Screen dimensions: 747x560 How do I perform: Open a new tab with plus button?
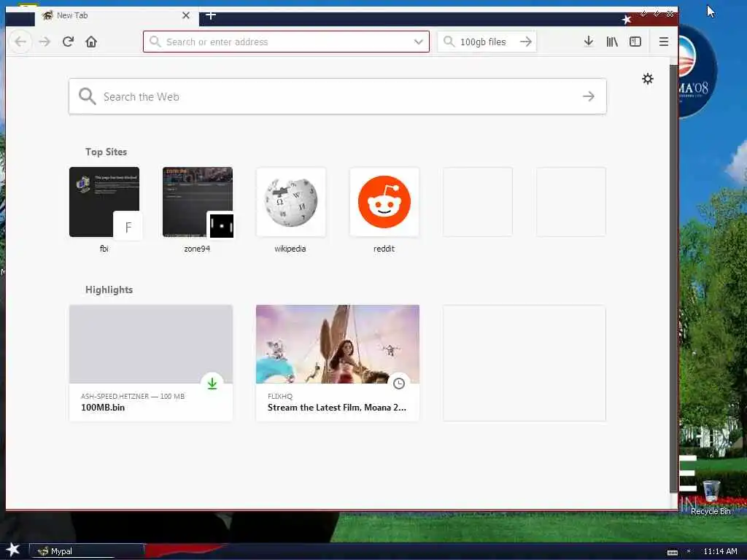click(x=211, y=16)
